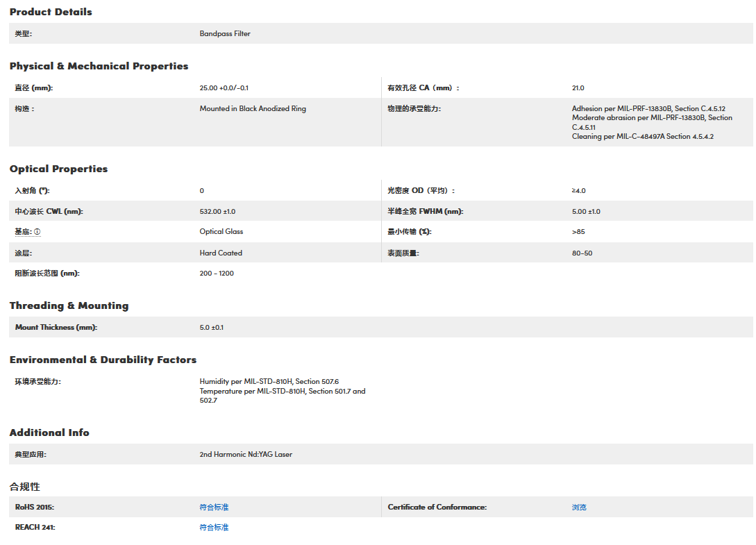The height and width of the screenshot is (545, 756).
Task: Click the 200 - 1200 blocking range value
Action: coord(217,274)
